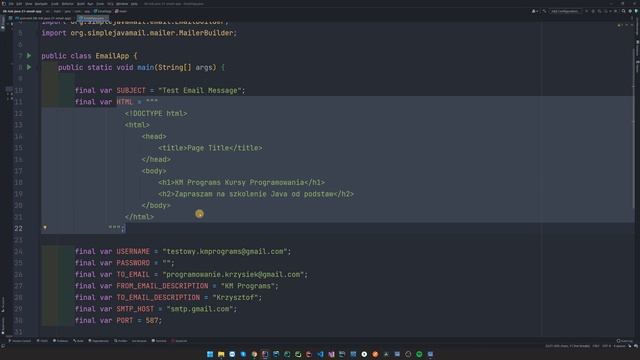Open the File menu

11,4
